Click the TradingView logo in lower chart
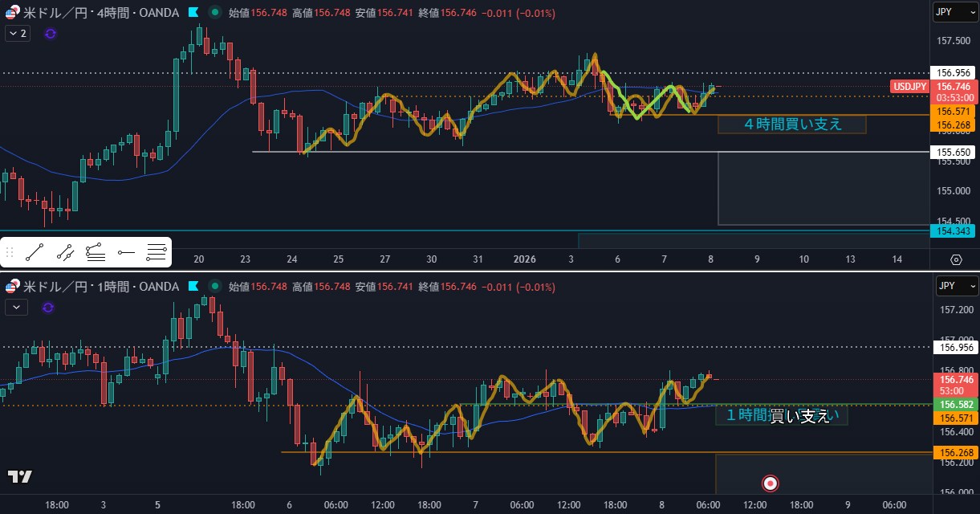This screenshot has height=514, width=980. point(20,477)
